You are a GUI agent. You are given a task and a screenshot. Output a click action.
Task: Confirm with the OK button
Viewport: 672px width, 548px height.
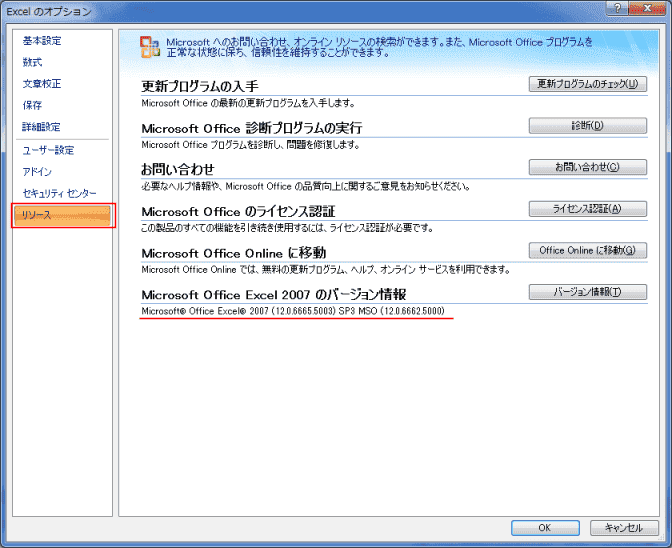click(x=545, y=527)
